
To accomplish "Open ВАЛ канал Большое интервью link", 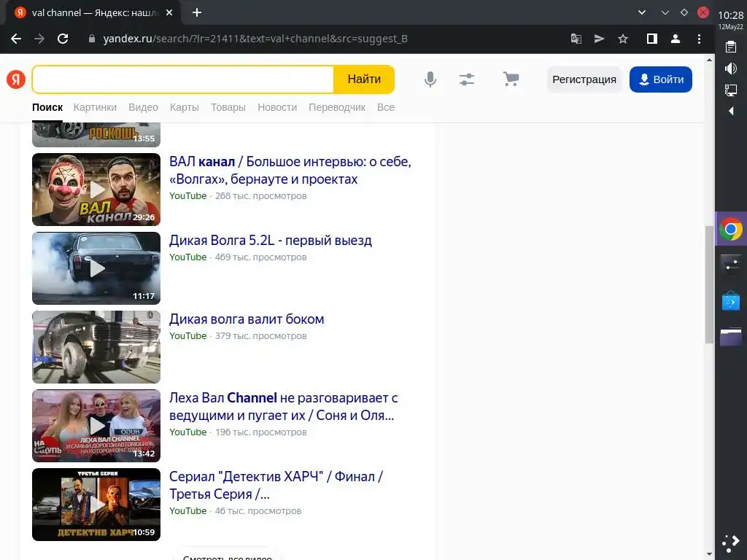I will tap(290, 170).
